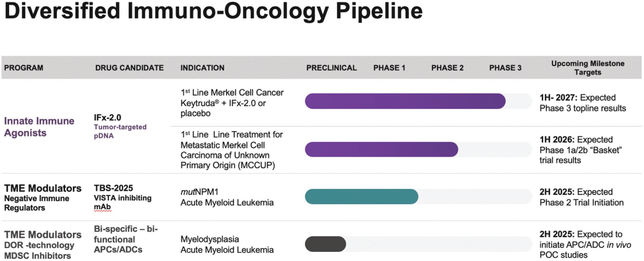
Task: Select the mutNPM1 Acute Myeloid Leukemia indication
Action: pyautogui.click(x=227, y=197)
